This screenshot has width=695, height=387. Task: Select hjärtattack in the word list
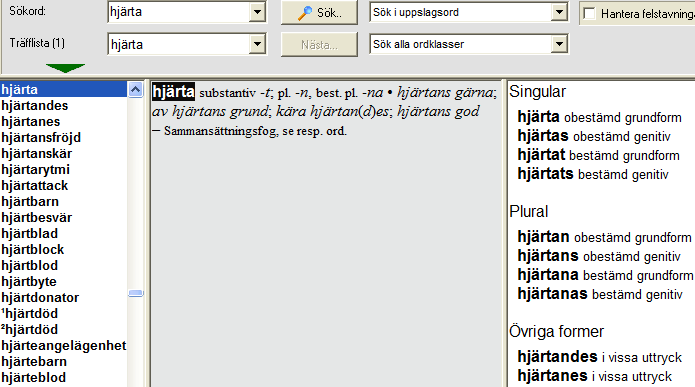(35, 185)
